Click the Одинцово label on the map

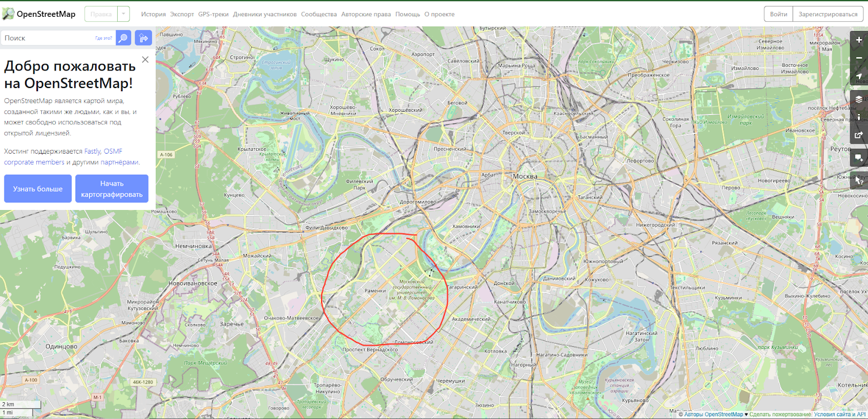(61, 346)
